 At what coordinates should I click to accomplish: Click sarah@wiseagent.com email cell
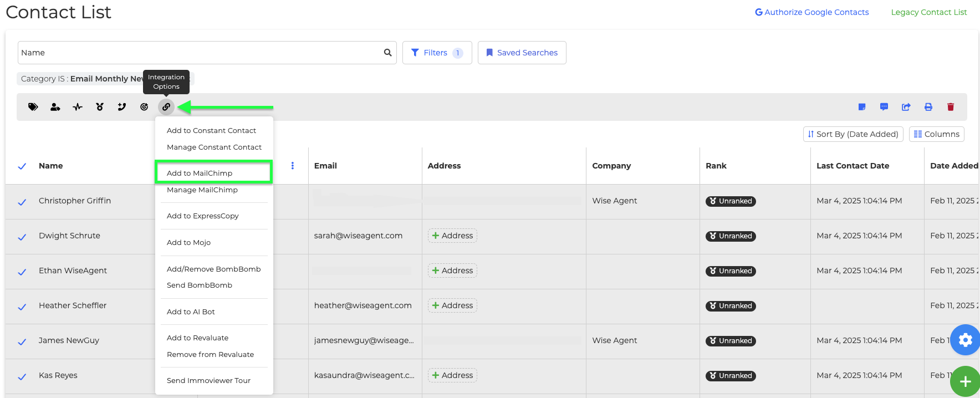point(358,236)
